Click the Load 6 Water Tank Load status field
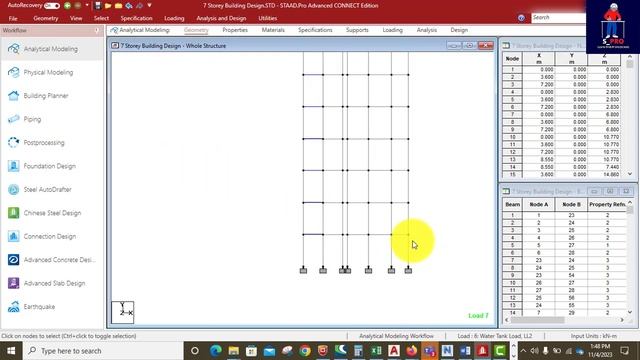 495,336
